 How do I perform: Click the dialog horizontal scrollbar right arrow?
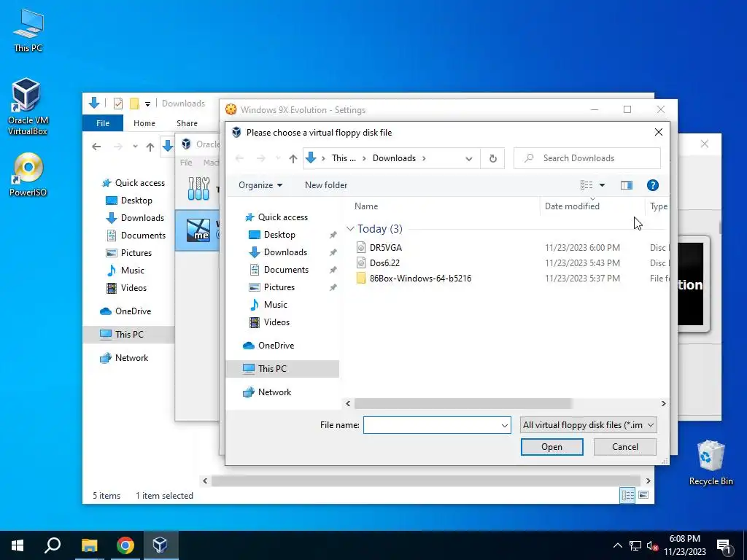pos(663,404)
